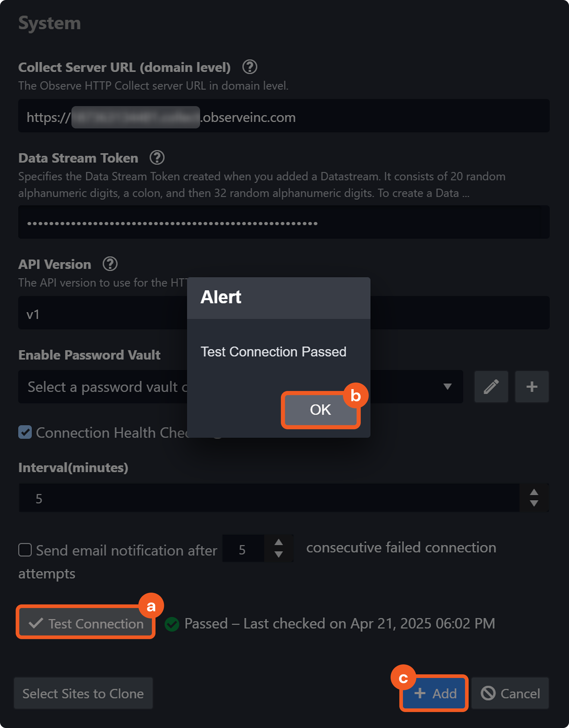Click the blue Add button

click(434, 694)
